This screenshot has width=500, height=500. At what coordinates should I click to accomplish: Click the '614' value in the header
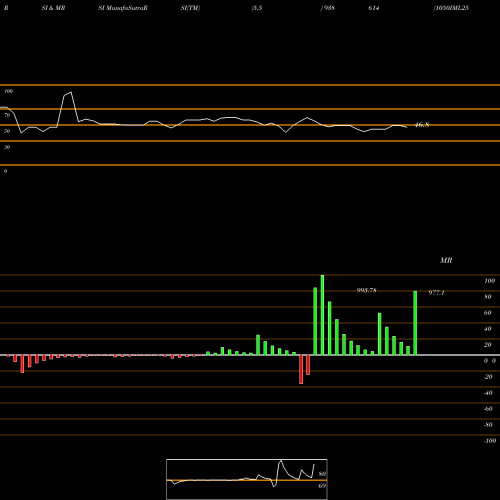pyautogui.click(x=374, y=8)
